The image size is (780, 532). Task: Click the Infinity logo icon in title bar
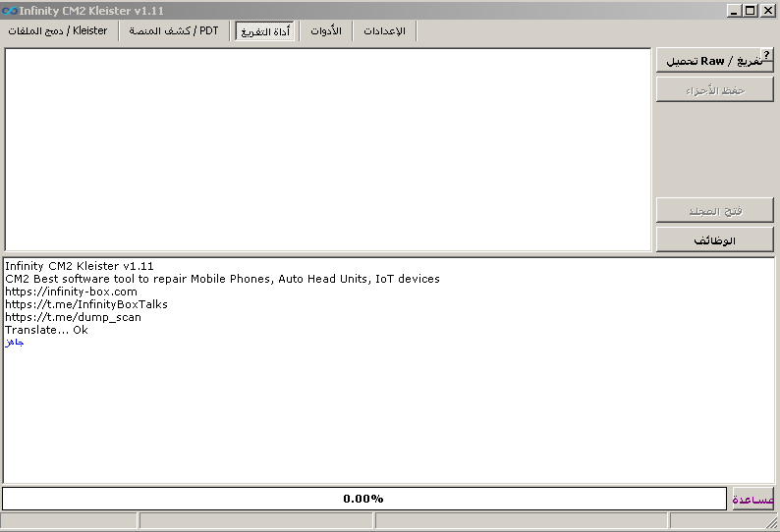point(10,10)
